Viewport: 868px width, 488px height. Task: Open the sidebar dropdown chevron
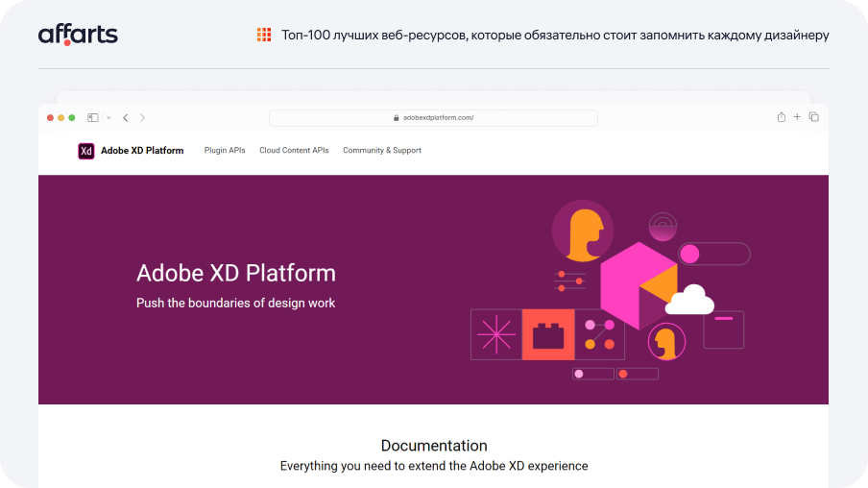[x=108, y=117]
